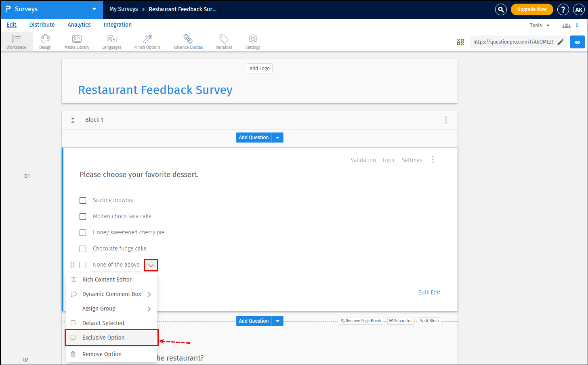Screen dimensions: 588x365
Task: Open the Media Library
Action: pos(76,42)
